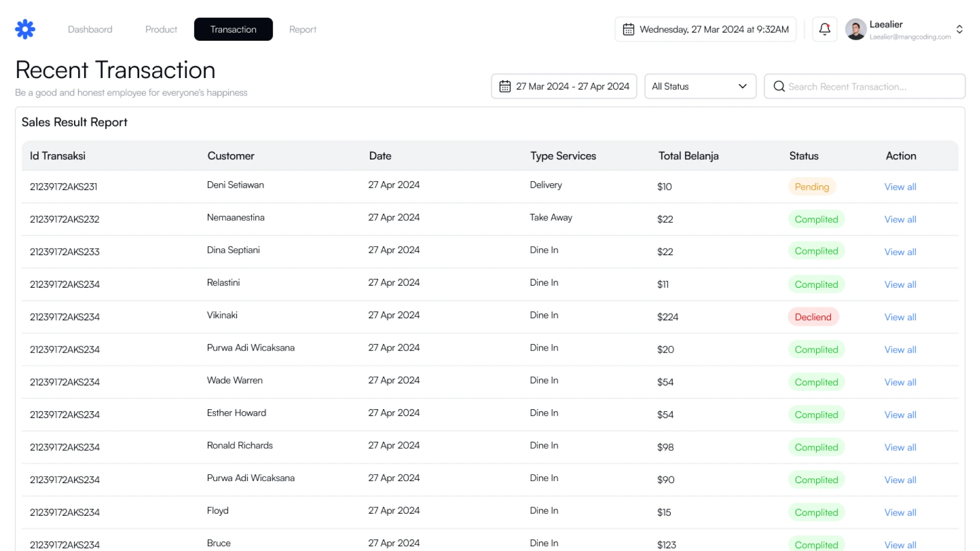Open the profile picture avatar
This screenshot has width=980, height=551.
855,29
